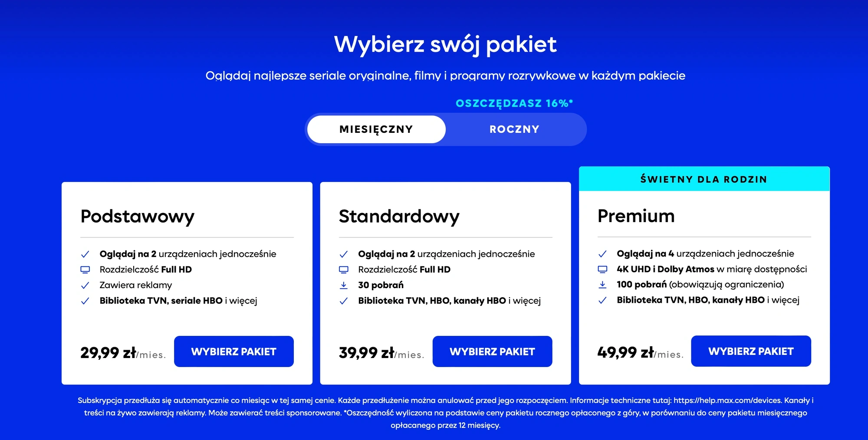Screen dimensions: 868x440
Task: Choose the Premium plan with WYBIERZ PAKIET
Action: pyautogui.click(x=751, y=351)
